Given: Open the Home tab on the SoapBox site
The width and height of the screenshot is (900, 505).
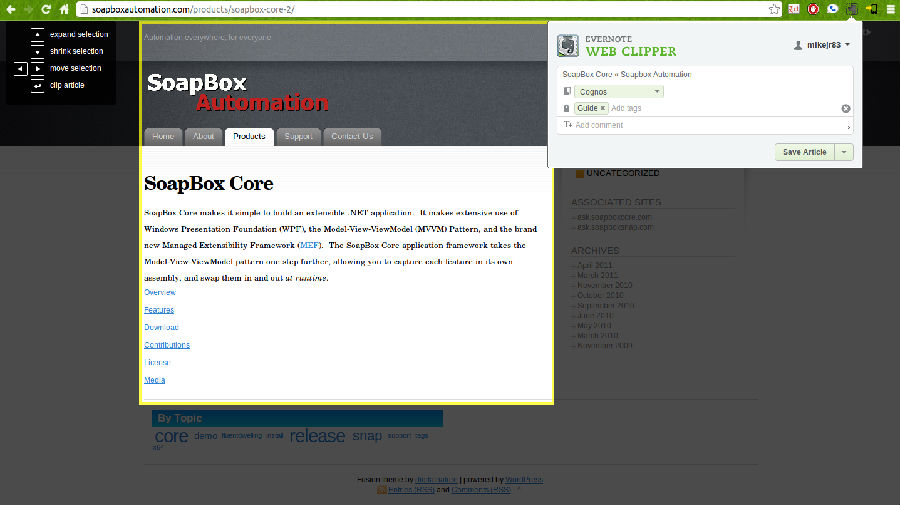Looking at the screenshot, I should point(163,137).
